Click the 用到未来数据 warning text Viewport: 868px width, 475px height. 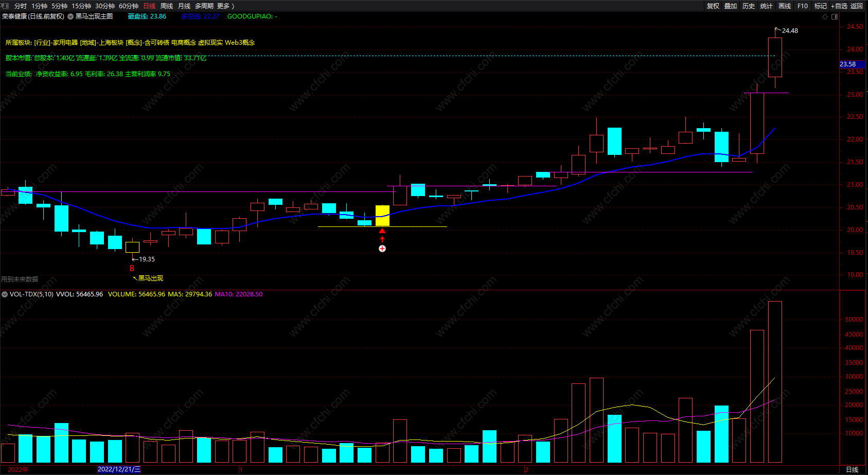pyautogui.click(x=20, y=279)
